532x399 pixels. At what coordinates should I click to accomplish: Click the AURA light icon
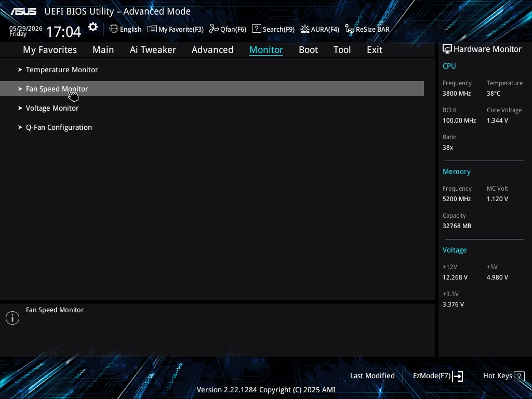coord(304,29)
